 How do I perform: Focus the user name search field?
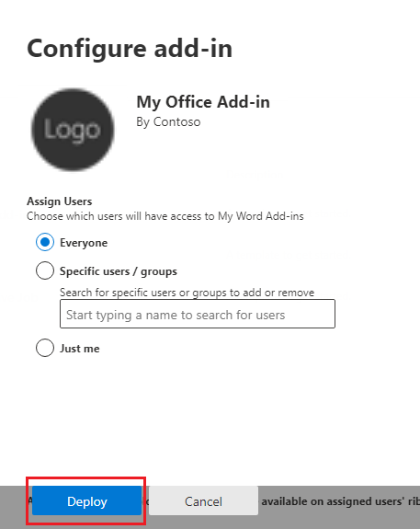(198, 314)
